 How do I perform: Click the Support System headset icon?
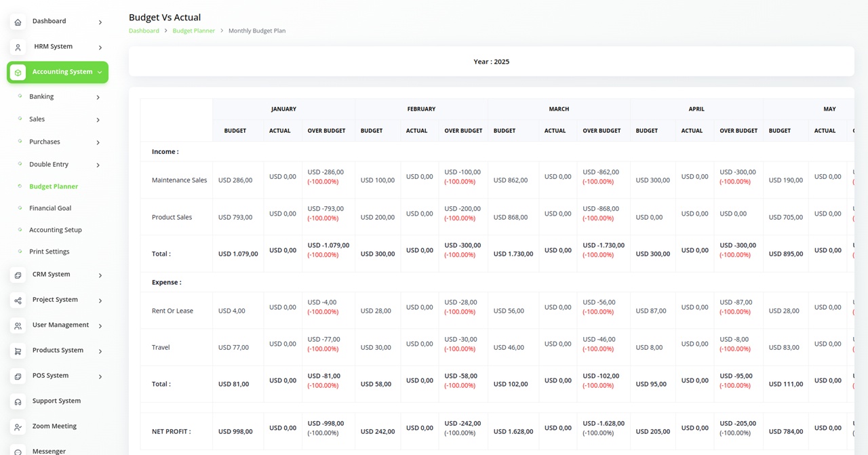click(18, 402)
